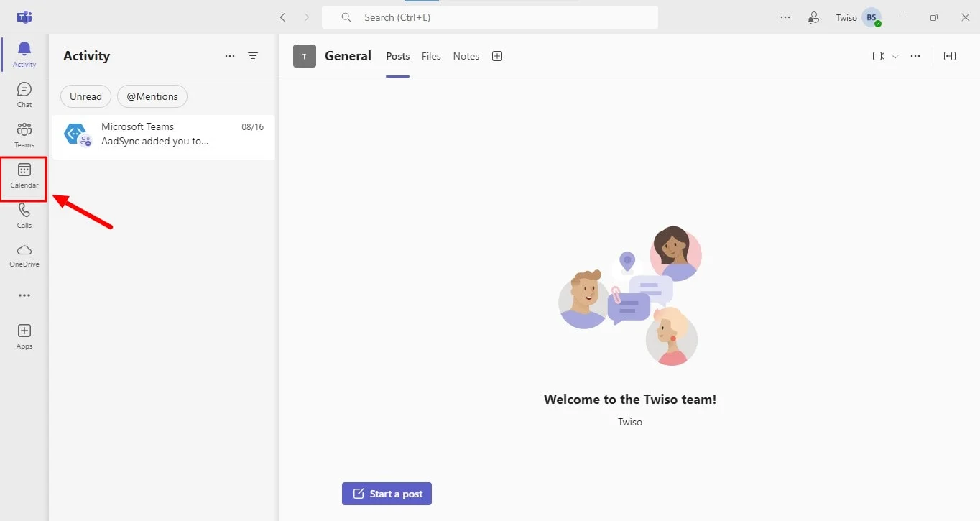The height and width of the screenshot is (521, 980).
Task: Switch to the Posts tab
Action: coord(398,56)
